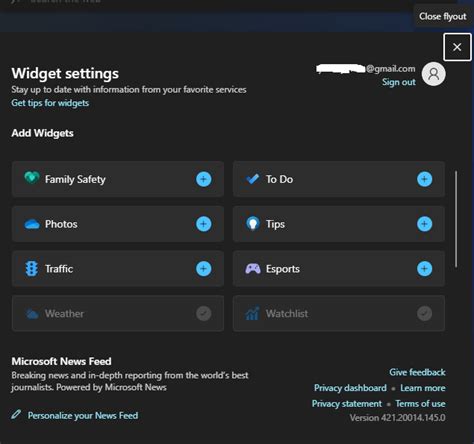Close the widget settings flyout
This screenshot has height=444, width=474.
coord(457,47)
